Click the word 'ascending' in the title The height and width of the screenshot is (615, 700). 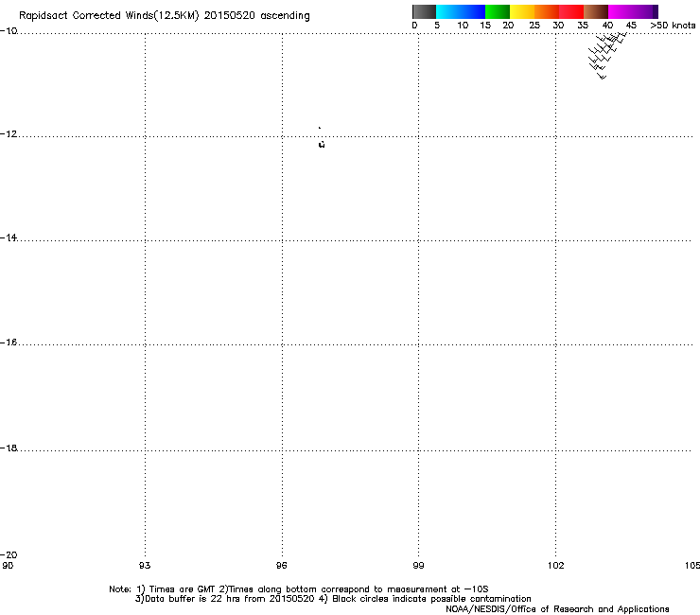[x=285, y=16]
